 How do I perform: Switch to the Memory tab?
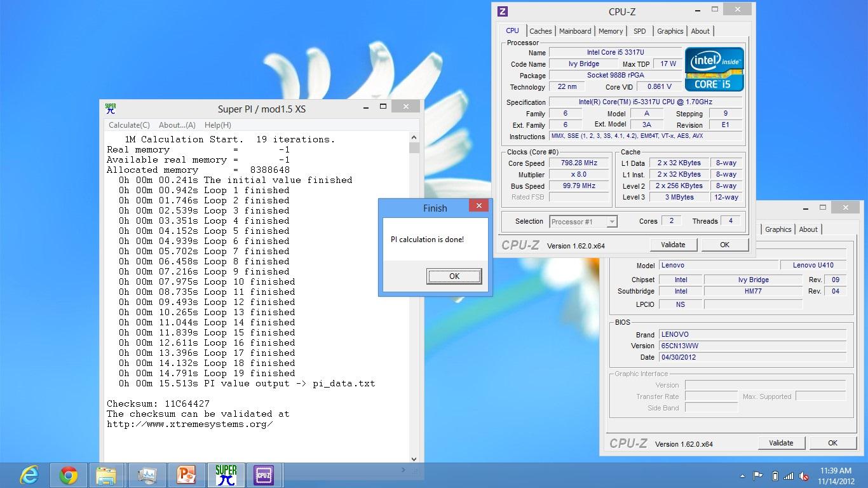coord(611,31)
